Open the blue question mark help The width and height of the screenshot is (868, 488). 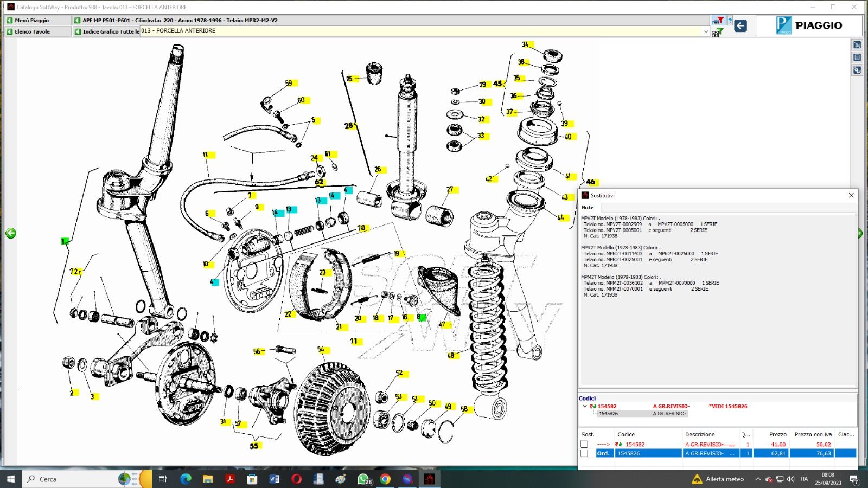point(730,21)
